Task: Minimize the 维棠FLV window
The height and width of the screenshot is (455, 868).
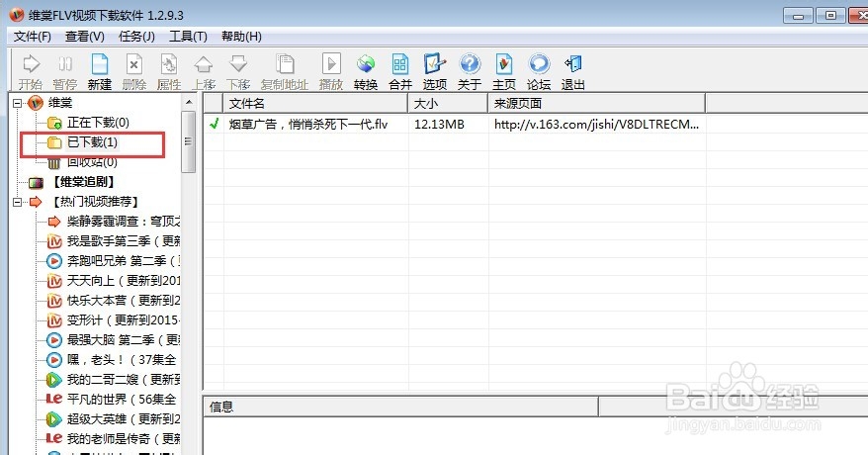Action: click(x=798, y=16)
